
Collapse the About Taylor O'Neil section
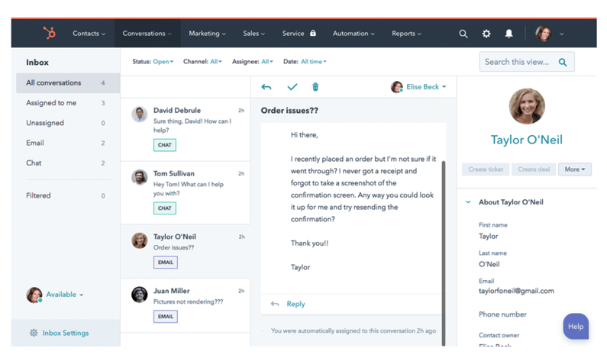468,202
